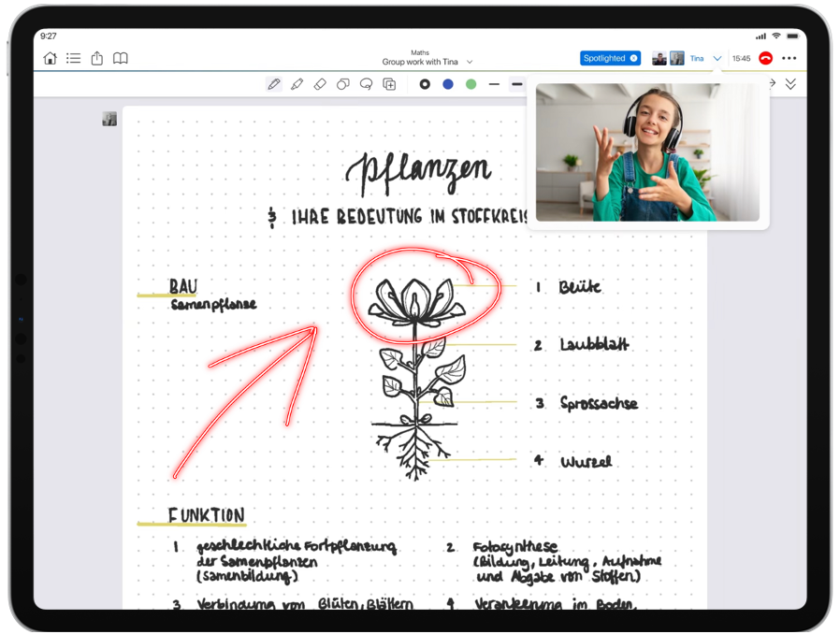Viewport: 840px width, 634px height.
Task: Go to the home screen
Action: [x=50, y=58]
